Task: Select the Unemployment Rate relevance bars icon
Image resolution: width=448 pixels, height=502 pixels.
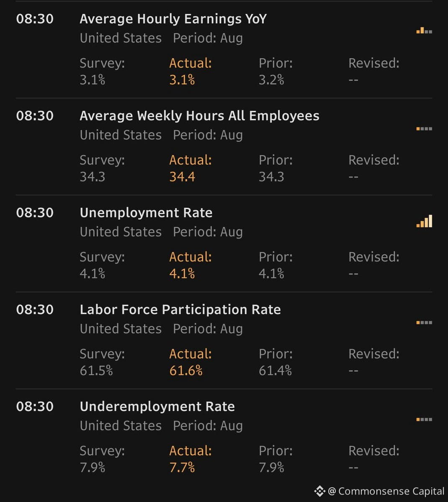Action: pyautogui.click(x=424, y=221)
